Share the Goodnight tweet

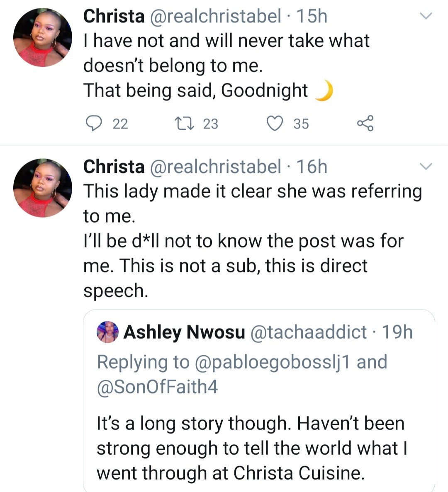(365, 124)
